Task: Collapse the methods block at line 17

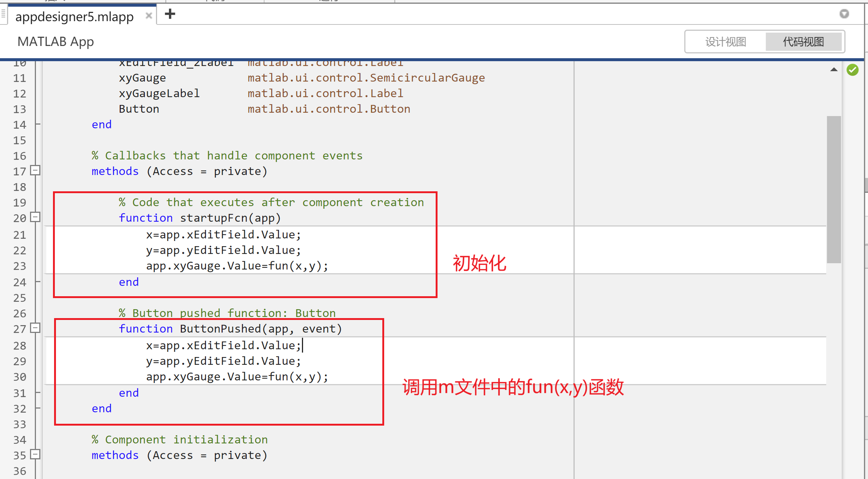Action: tap(35, 171)
